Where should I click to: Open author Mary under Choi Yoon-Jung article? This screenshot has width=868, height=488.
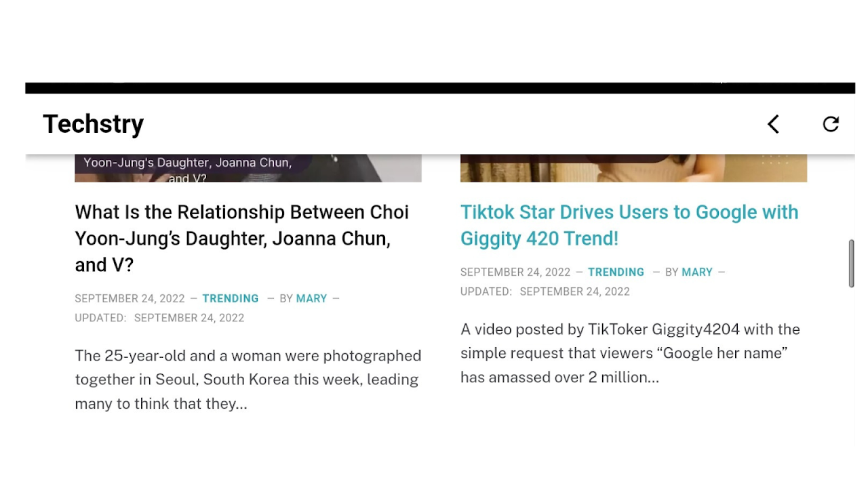coord(311,298)
